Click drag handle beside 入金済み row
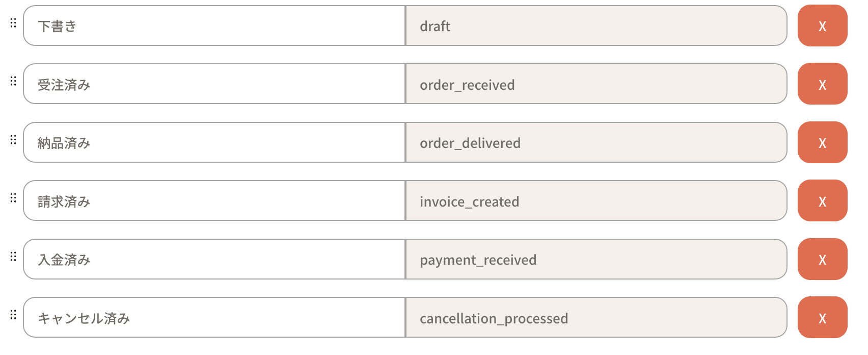Image resolution: width=868 pixels, height=355 pixels. click(x=13, y=256)
